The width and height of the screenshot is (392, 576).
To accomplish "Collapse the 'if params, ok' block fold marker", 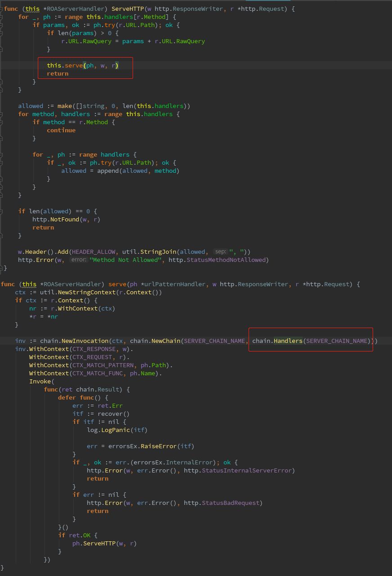I will [2, 25].
